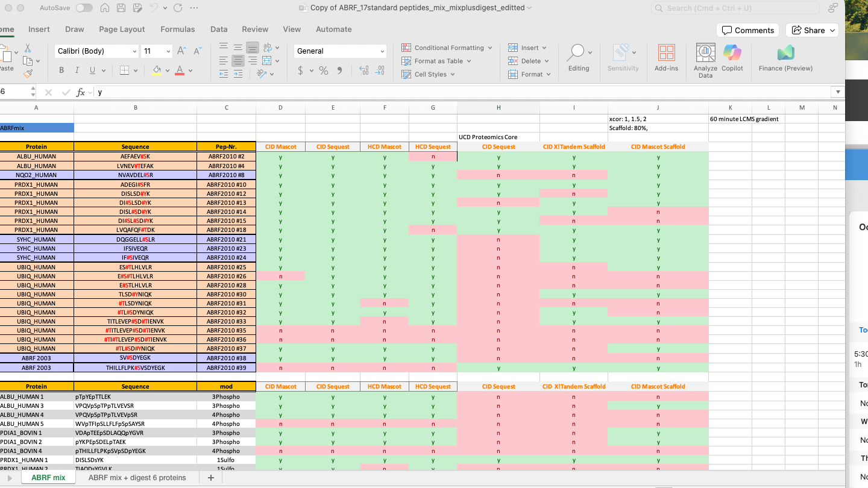Expand the General number format dropdown
Screen dimensions: 868x488
pyautogui.click(x=382, y=51)
